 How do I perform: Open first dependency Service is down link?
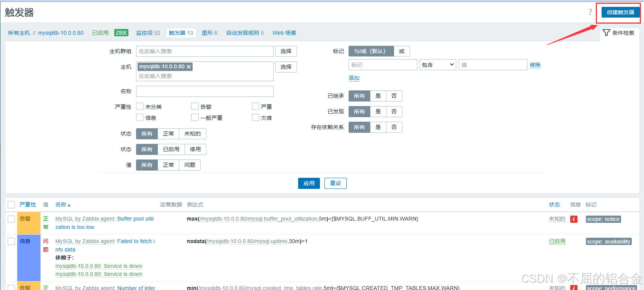tap(99, 266)
